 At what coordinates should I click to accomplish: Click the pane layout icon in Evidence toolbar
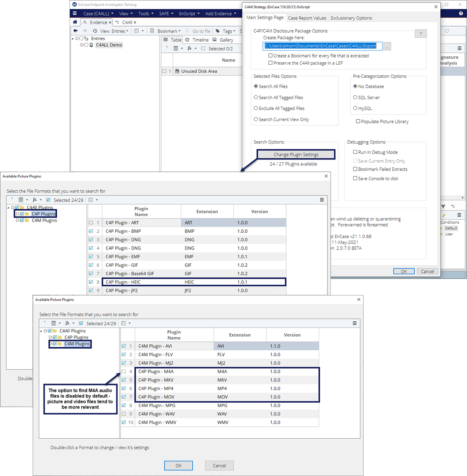(x=136, y=31)
